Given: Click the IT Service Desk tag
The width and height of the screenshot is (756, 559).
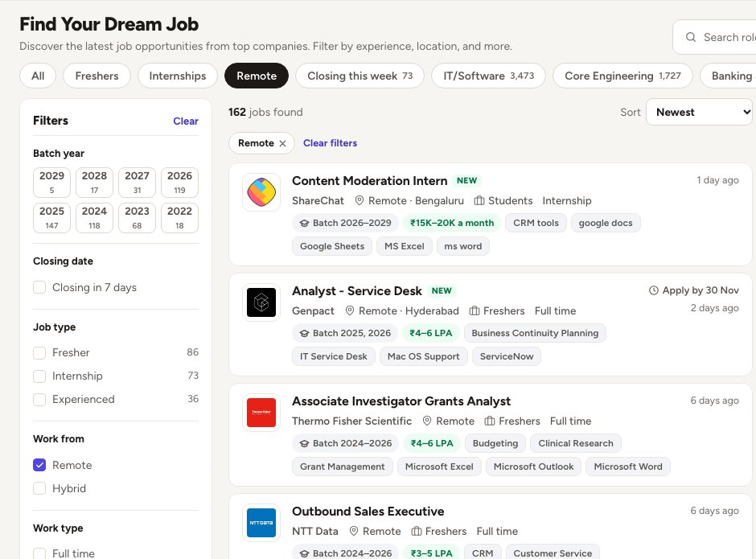Looking at the screenshot, I should (333, 356).
